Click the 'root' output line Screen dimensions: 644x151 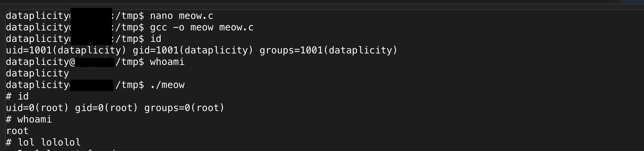point(17,131)
